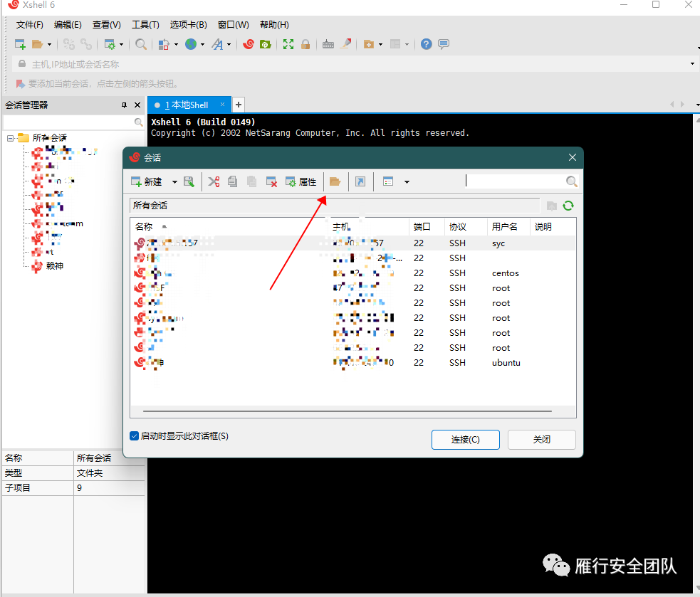Click the padlock lock-screen toolbar icon
Screen dimensions: 700x597
click(305, 44)
